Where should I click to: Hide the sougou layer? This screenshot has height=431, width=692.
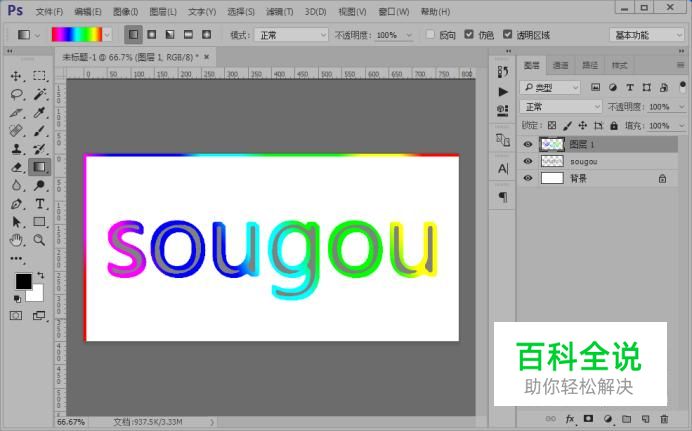[x=528, y=161]
